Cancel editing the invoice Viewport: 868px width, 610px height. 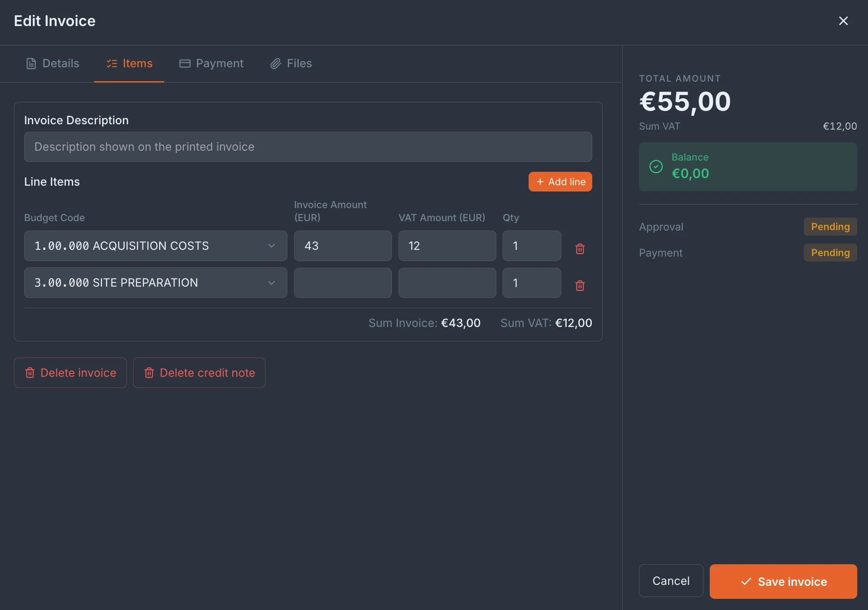pyautogui.click(x=671, y=581)
